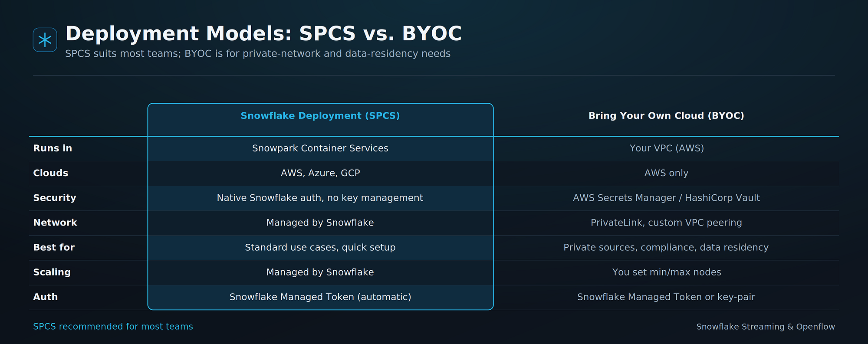The width and height of the screenshot is (868, 344).
Task: Click SPCS recommended for most teams note
Action: tap(113, 326)
